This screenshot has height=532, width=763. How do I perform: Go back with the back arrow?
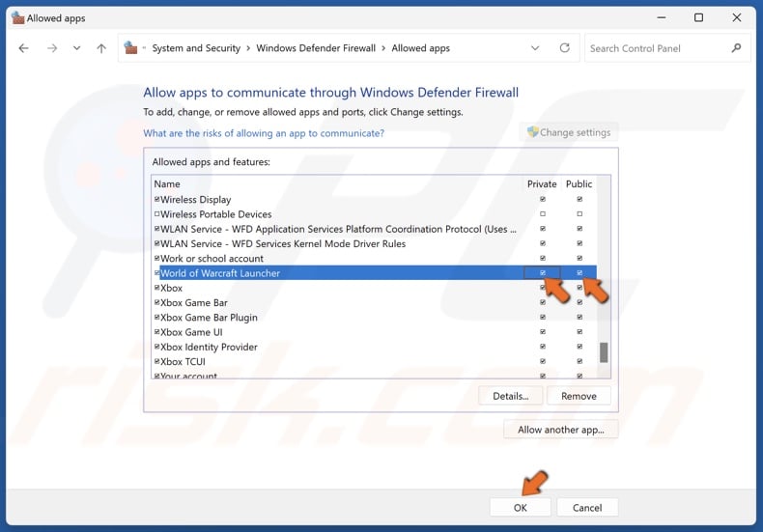pyautogui.click(x=23, y=48)
